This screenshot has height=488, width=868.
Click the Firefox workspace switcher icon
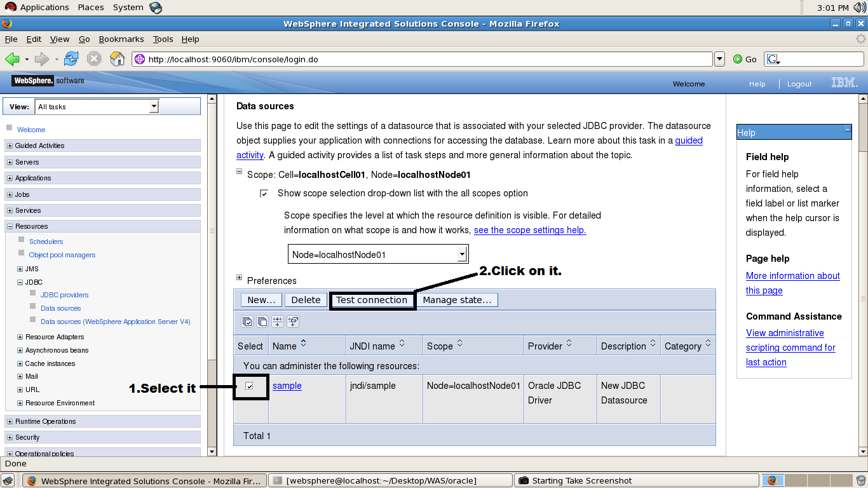(x=773, y=480)
